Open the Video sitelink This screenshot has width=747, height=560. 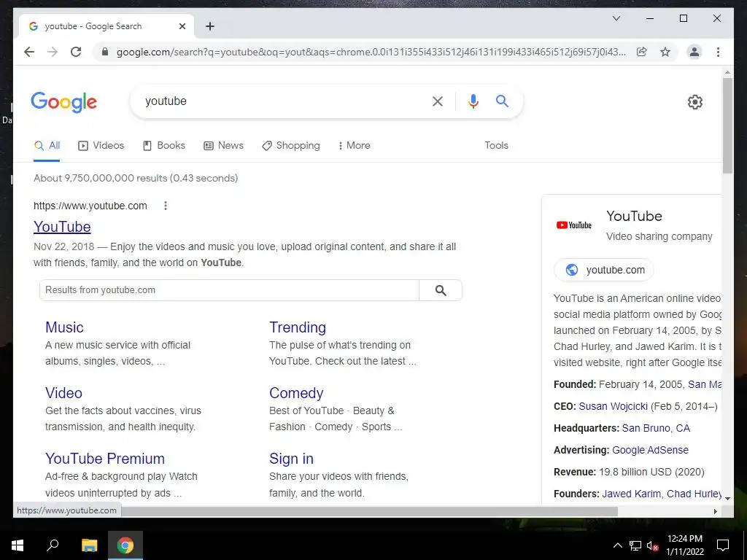click(64, 393)
